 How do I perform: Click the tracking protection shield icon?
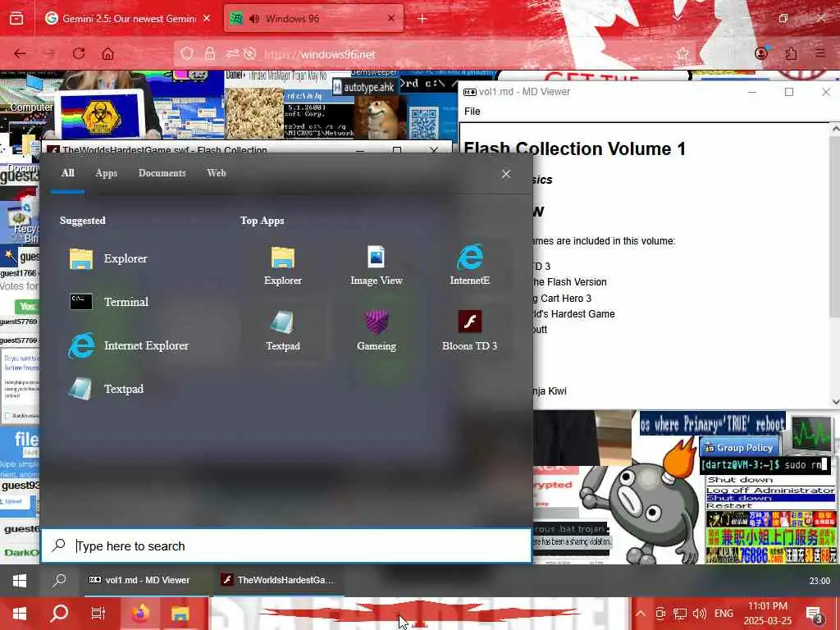[x=187, y=54]
